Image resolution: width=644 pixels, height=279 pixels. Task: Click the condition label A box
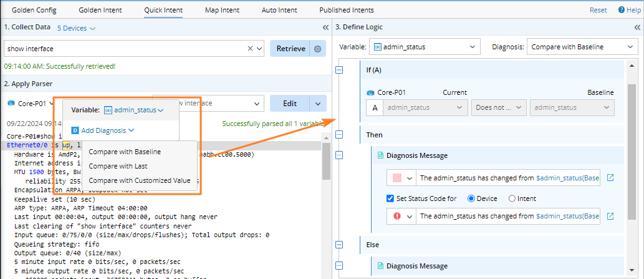(x=375, y=107)
